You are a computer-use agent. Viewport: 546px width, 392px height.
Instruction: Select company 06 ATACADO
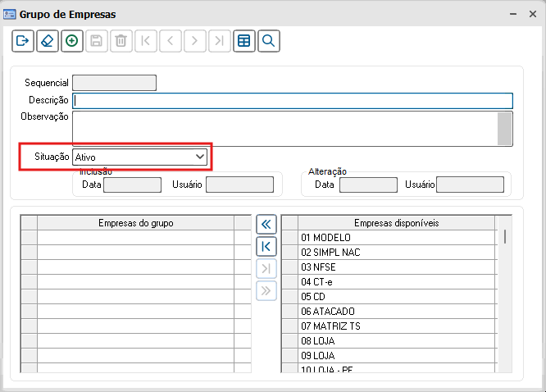(397, 312)
